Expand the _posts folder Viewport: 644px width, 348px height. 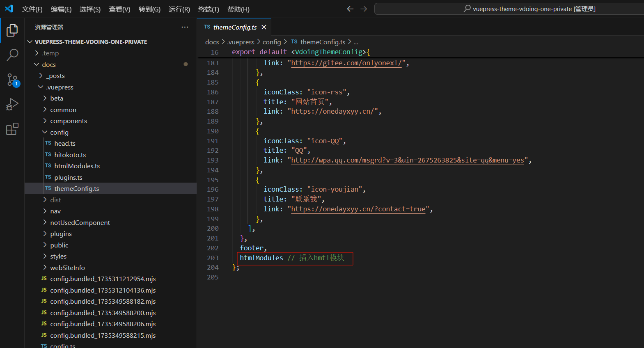pyautogui.click(x=41, y=76)
